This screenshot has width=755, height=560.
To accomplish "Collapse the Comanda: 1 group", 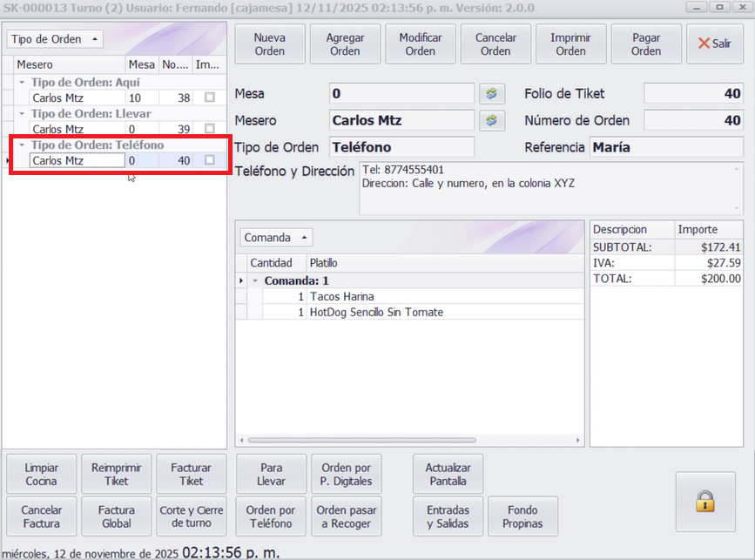I will click(x=255, y=281).
